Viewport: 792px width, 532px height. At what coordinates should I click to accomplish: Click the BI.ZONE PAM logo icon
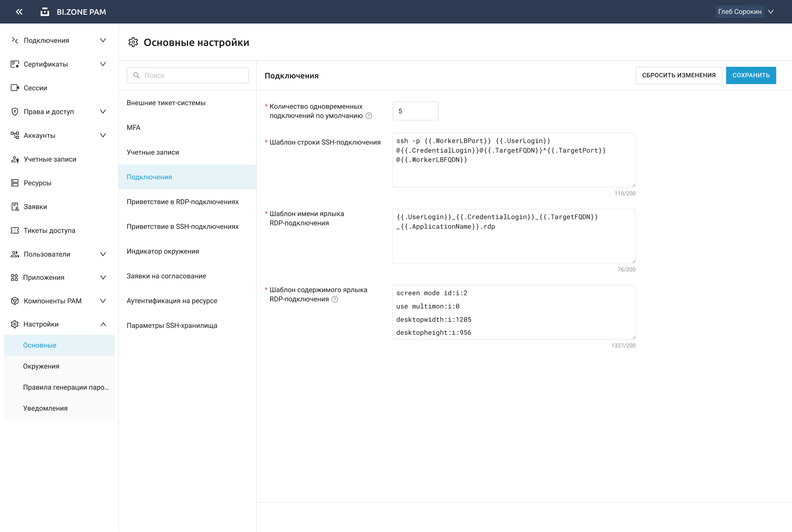(45, 12)
